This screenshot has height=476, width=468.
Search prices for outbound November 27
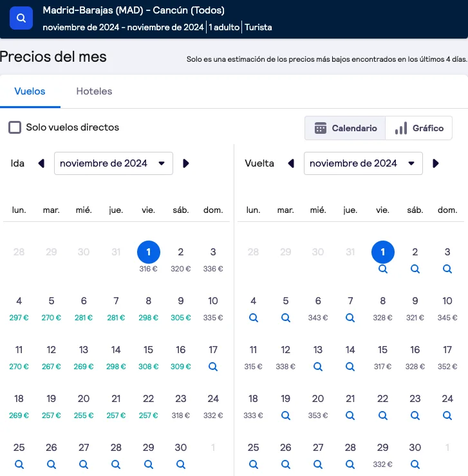pyautogui.click(x=84, y=464)
